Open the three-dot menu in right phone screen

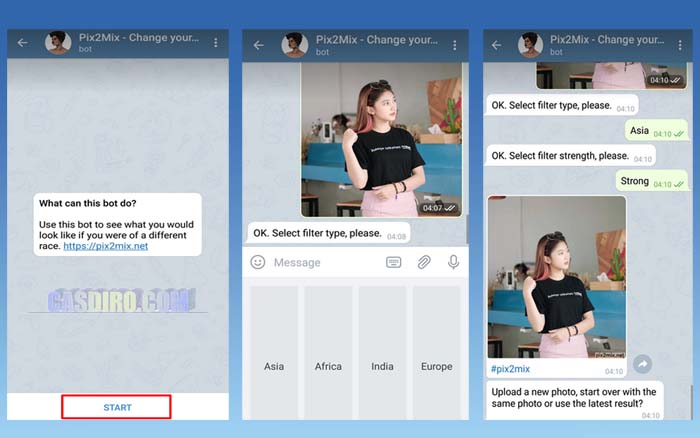[680, 45]
